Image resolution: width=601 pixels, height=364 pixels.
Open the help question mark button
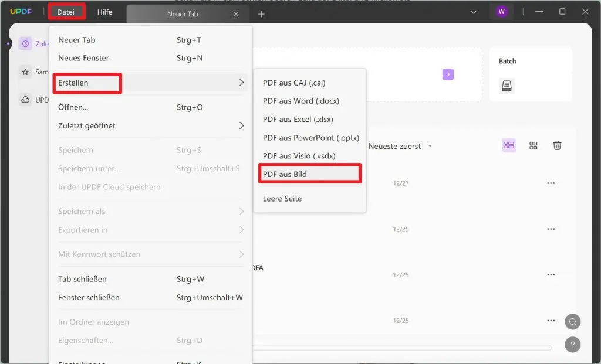pos(573,345)
